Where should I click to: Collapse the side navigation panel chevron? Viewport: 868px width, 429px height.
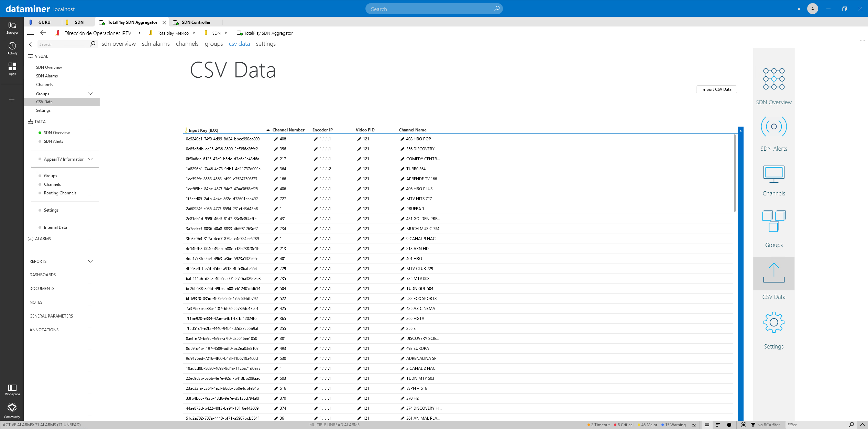click(x=31, y=44)
